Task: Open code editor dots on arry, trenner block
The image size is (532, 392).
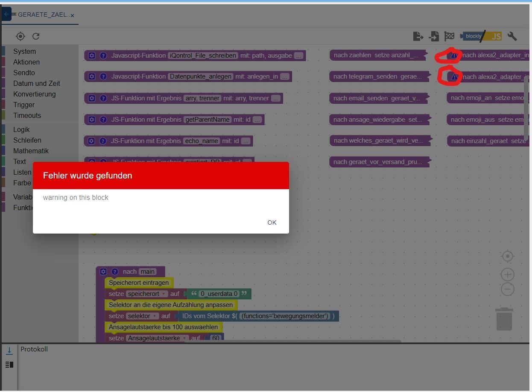Action: 276,98
